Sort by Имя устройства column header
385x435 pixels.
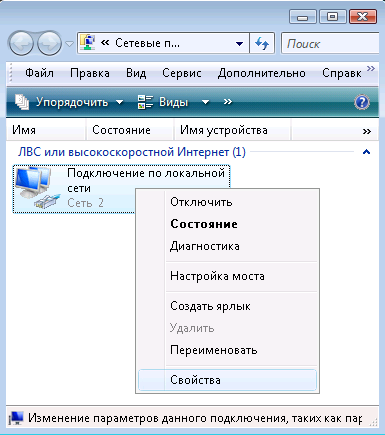tap(232, 130)
